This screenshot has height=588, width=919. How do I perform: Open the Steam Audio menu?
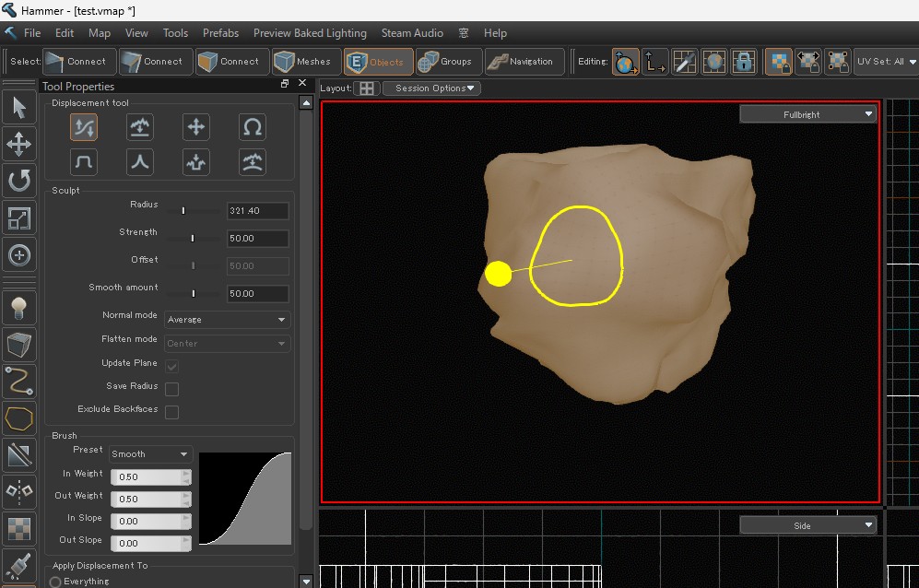(412, 33)
